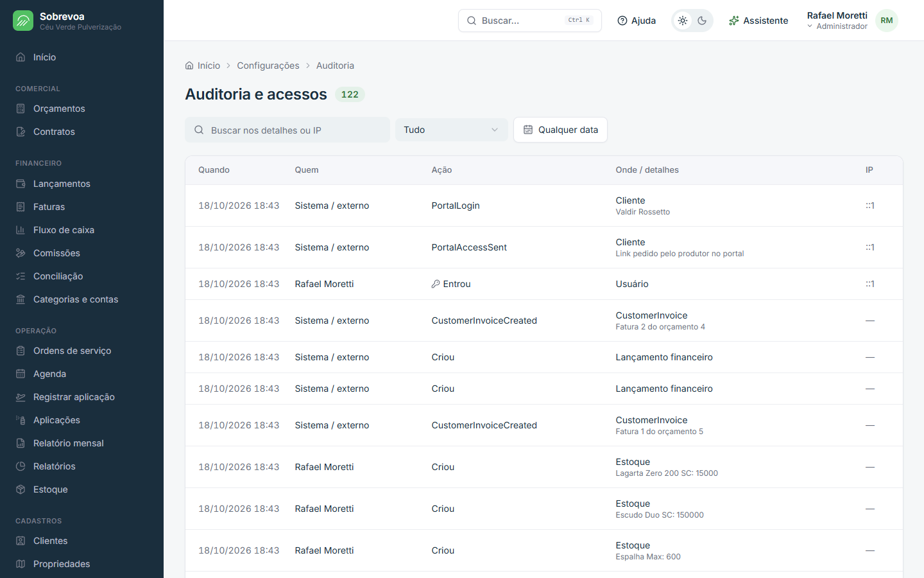Image resolution: width=924 pixels, height=578 pixels.
Task: Open Início from the sidebar
Action: coord(81,57)
